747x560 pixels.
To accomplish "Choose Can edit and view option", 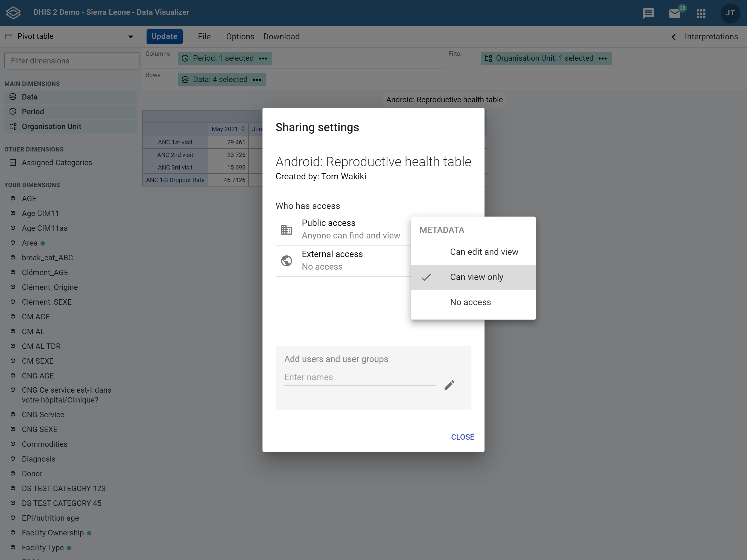I will coord(473,252).
